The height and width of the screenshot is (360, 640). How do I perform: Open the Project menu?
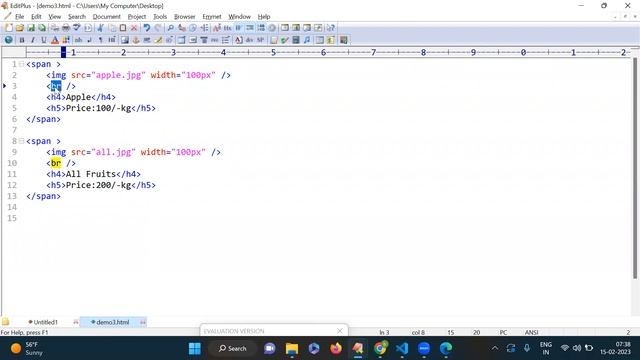[137, 17]
